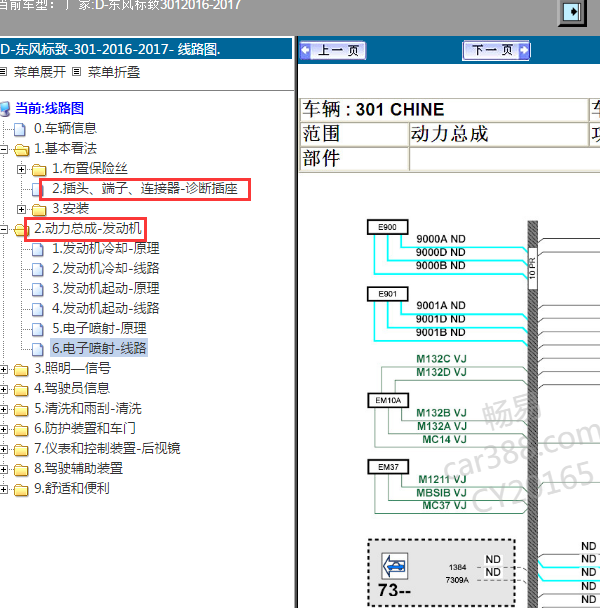Collapse the 2.动力总成-发动机 folder

click(3, 229)
